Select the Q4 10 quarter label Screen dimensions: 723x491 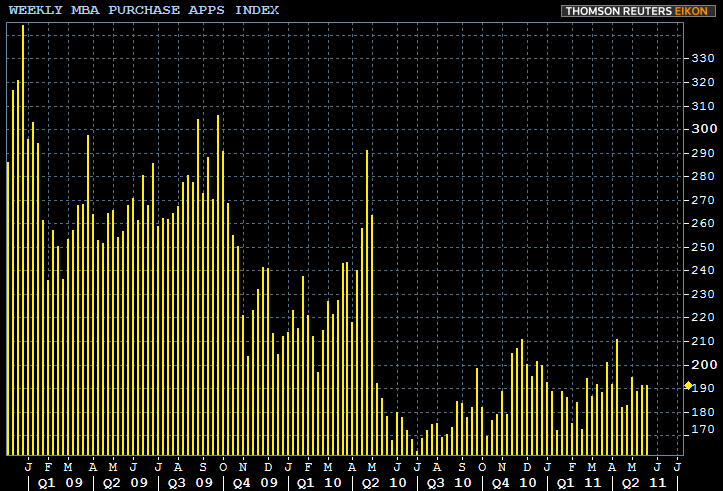pos(514,482)
